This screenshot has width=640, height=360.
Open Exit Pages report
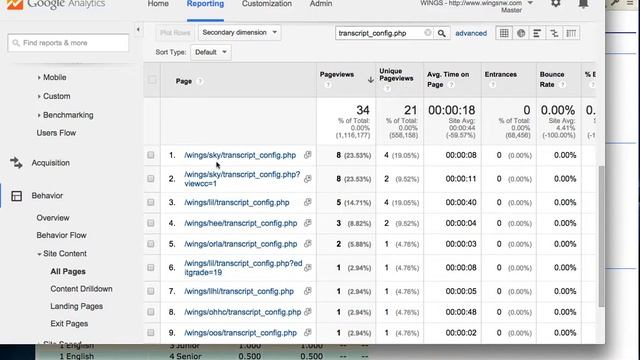(69, 324)
